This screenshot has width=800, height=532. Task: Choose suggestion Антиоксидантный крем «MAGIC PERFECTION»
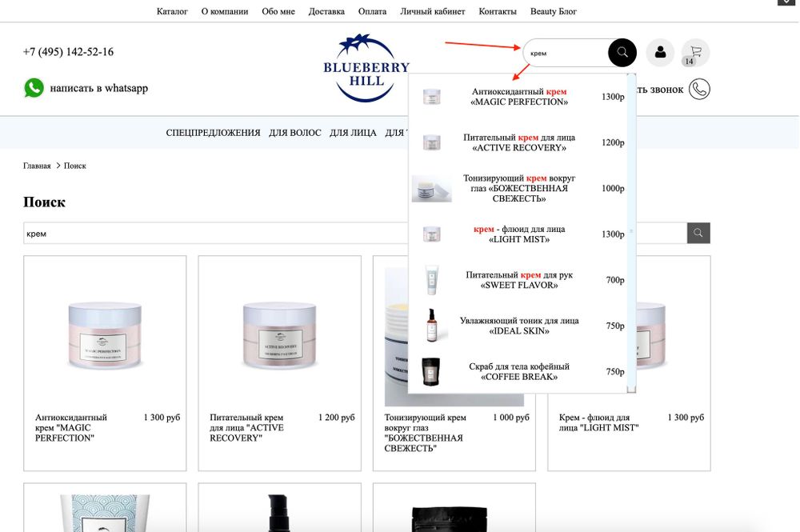pyautogui.click(x=519, y=97)
